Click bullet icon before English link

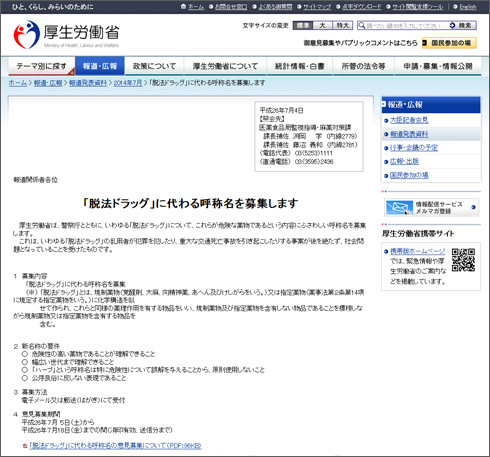455,7
